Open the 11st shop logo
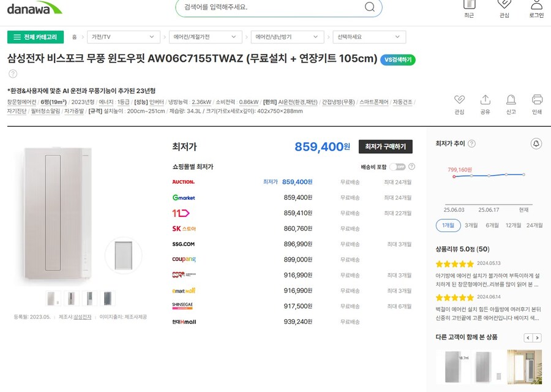Screen dimensions: 551x392 pyautogui.click(x=181, y=213)
